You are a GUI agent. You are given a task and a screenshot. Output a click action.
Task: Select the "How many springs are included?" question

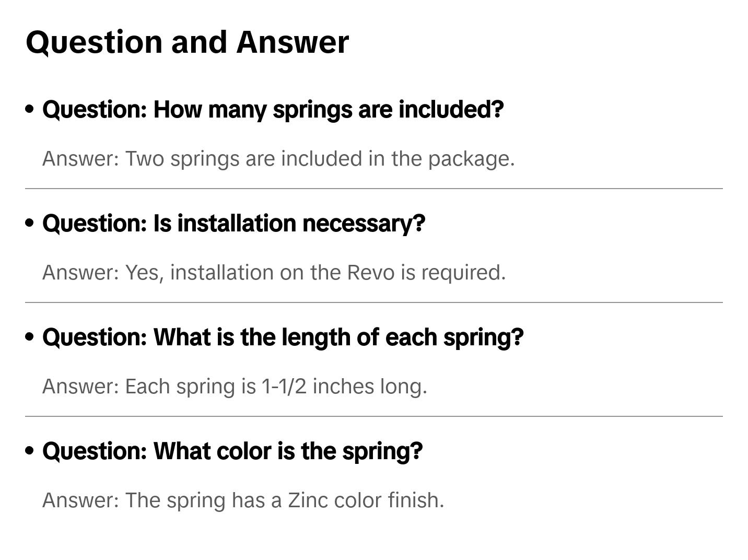click(273, 110)
